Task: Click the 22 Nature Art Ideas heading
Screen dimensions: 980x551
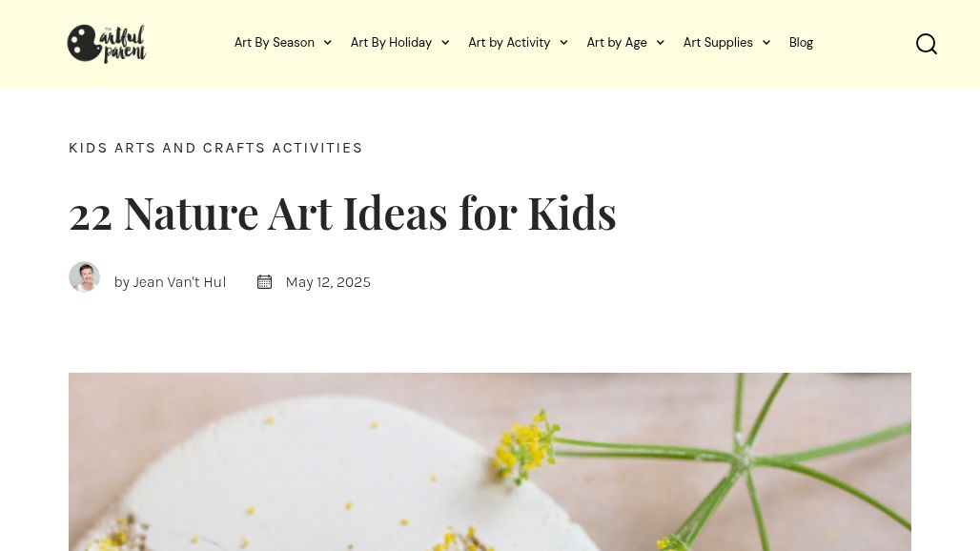Action: coord(342,213)
